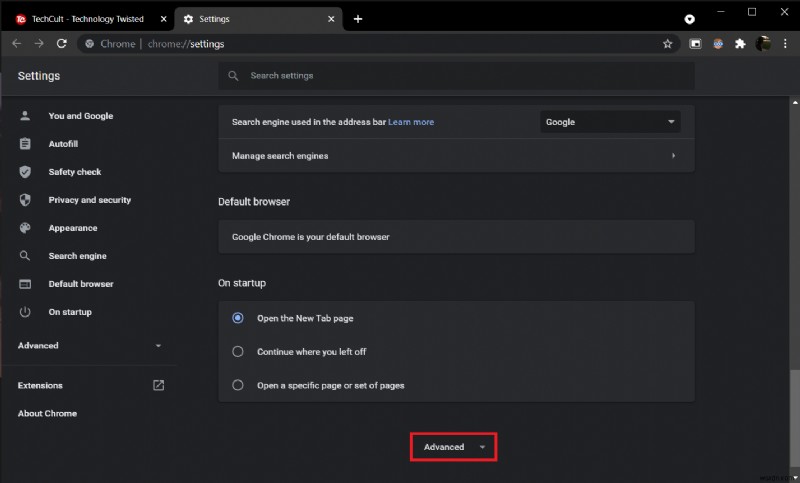Click the Search settings field
The image size is (800, 483).
pos(456,76)
